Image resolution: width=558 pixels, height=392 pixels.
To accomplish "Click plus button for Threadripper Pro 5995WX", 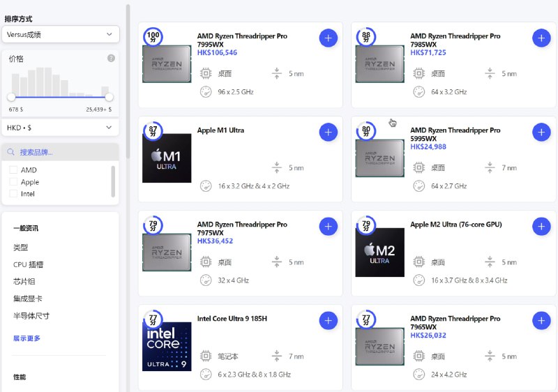I will [x=541, y=132].
